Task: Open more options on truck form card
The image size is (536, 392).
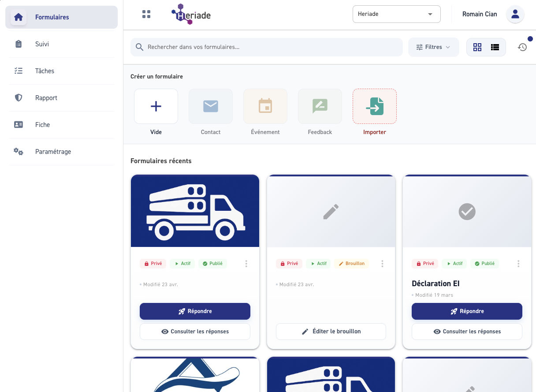Action: (246, 264)
